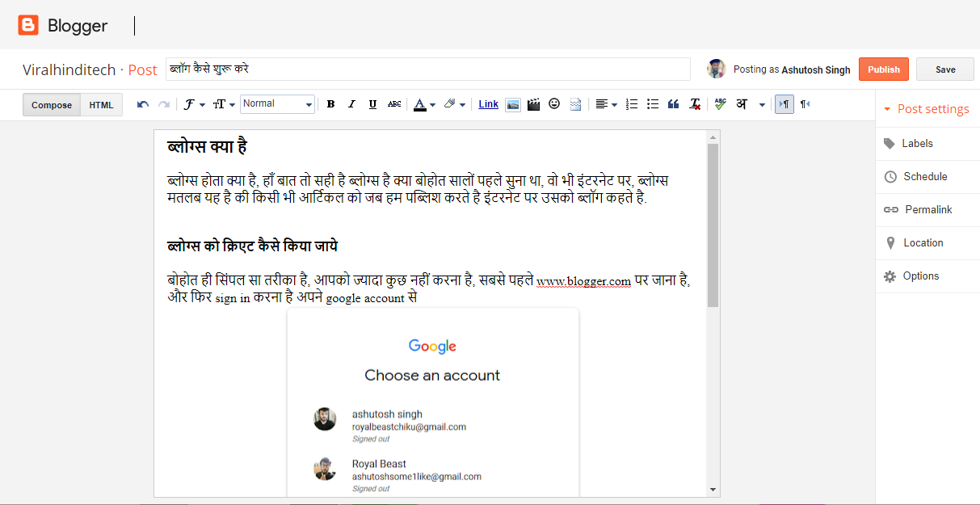Open the text alignment dropdown

606,104
